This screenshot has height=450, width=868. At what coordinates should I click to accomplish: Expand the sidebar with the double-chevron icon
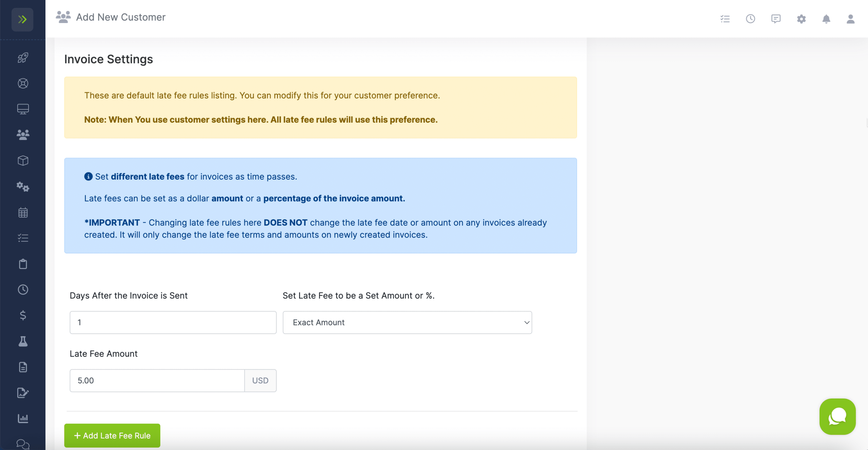pyautogui.click(x=22, y=19)
